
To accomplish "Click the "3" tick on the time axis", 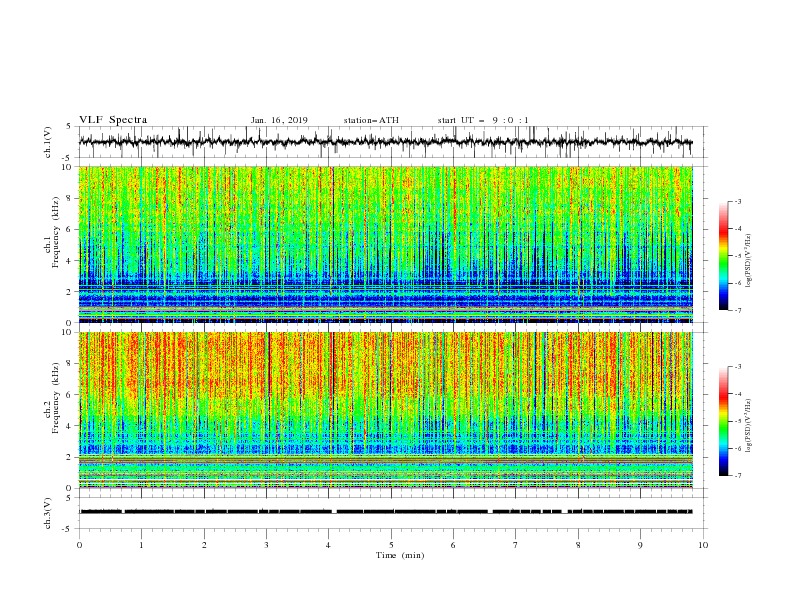I will click(266, 545).
